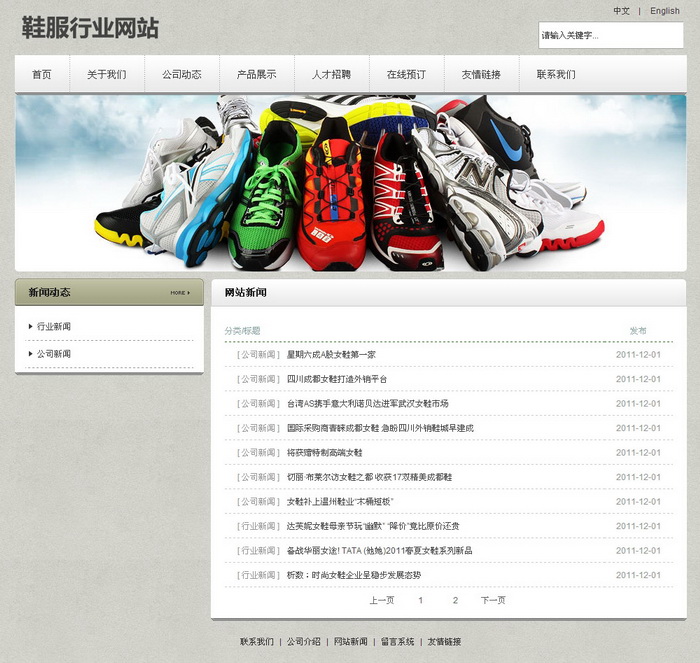The image size is (700, 663).
Task: Open article 备战华丽女途 TATA 2011春夏
Action: tap(379, 550)
